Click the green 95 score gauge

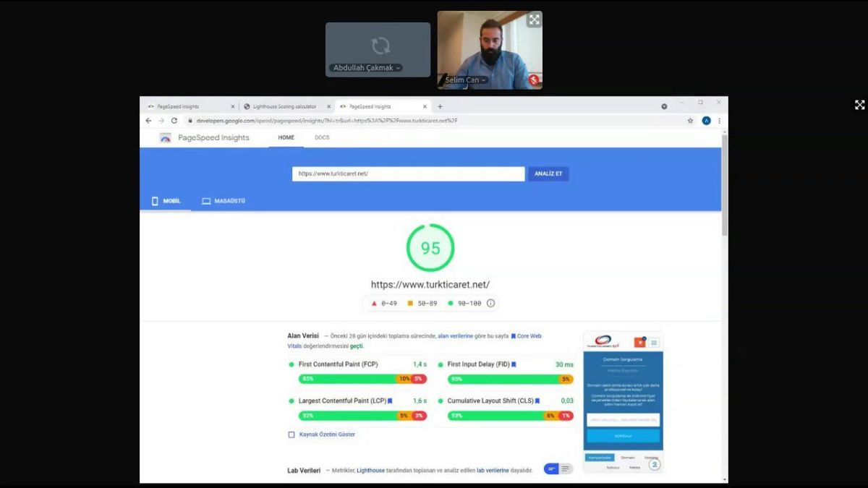[430, 248]
